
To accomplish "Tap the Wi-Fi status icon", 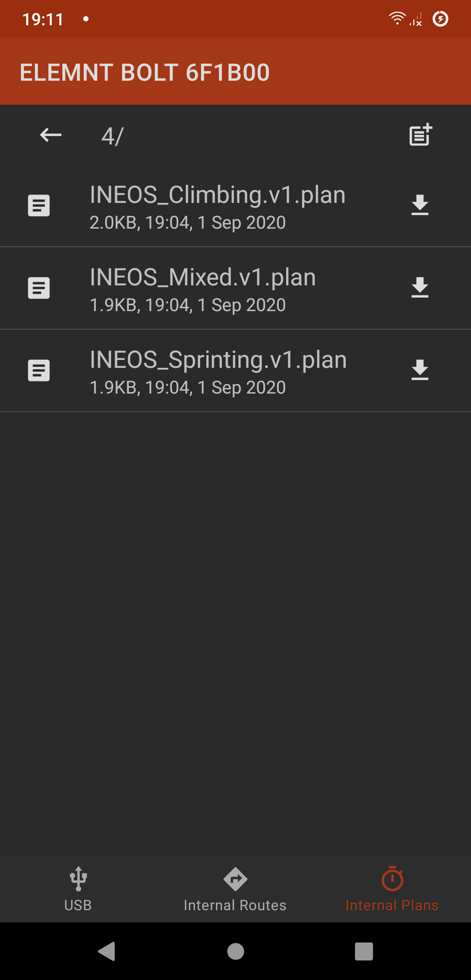I will point(397,18).
